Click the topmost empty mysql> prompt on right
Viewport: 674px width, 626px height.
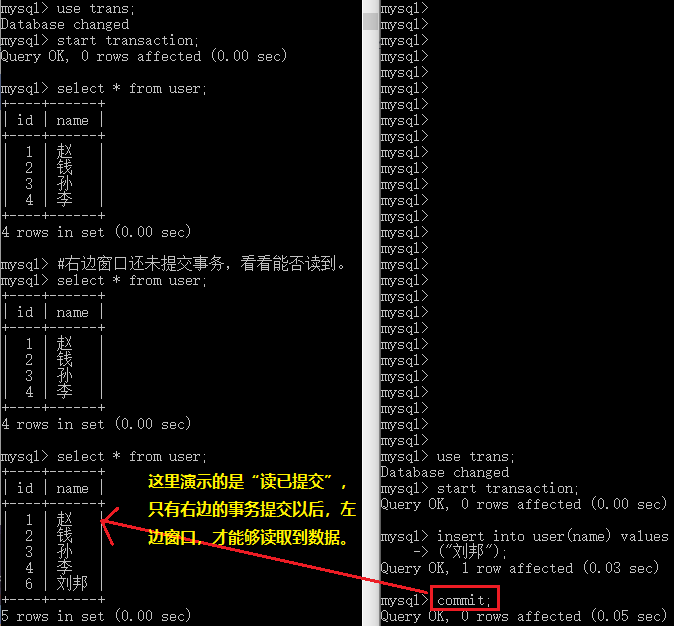pyautogui.click(x=404, y=8)
